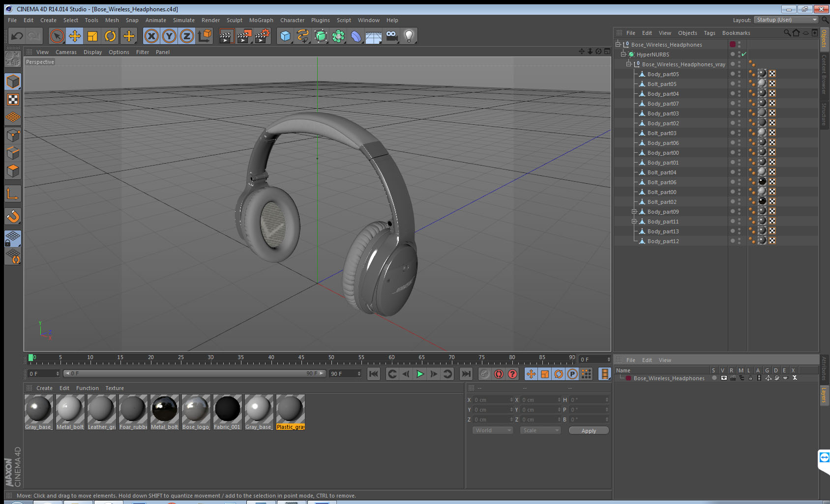Add a camera object icon
830x504 pixels.
click(392, 36)
